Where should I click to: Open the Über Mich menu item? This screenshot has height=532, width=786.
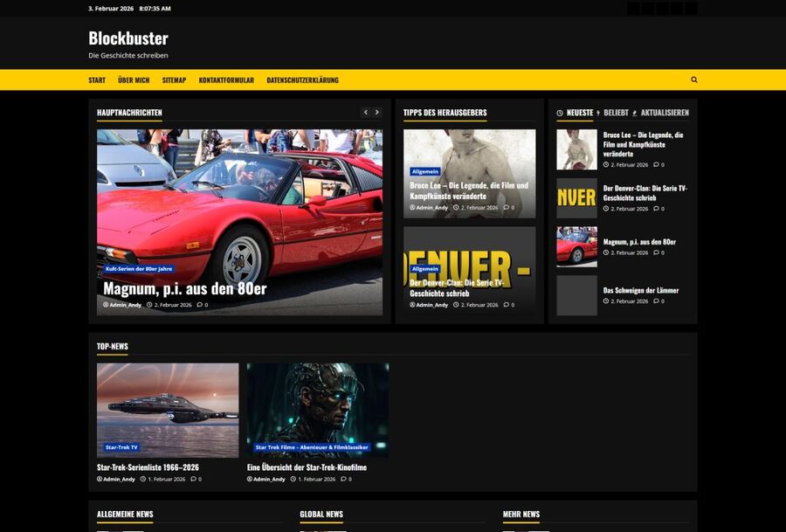134,80
